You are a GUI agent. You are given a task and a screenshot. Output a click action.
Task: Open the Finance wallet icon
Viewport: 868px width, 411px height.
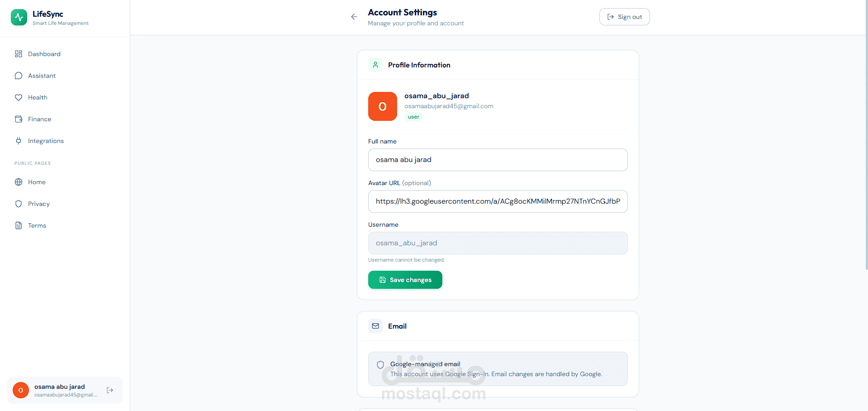(19, 119)
